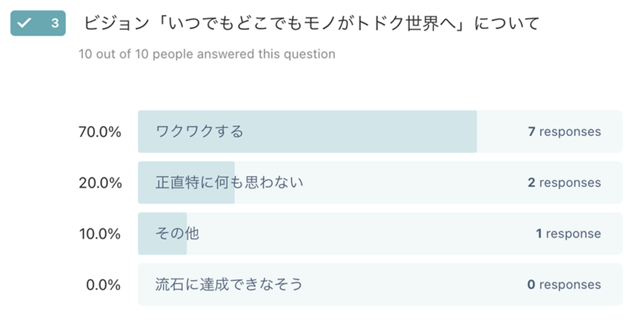
Task: Click the 20.0% percentage label
Action: pos(100,183)
